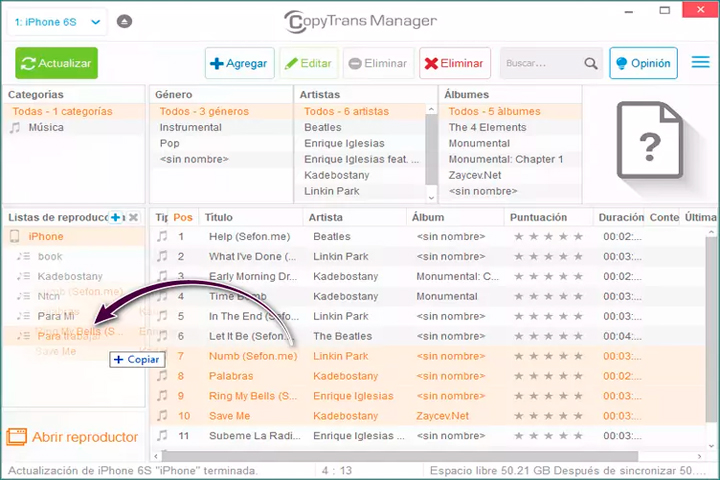Click the Abrir reproductor link
This screenshot has height=480, width=720.
(x=85, y=437)
